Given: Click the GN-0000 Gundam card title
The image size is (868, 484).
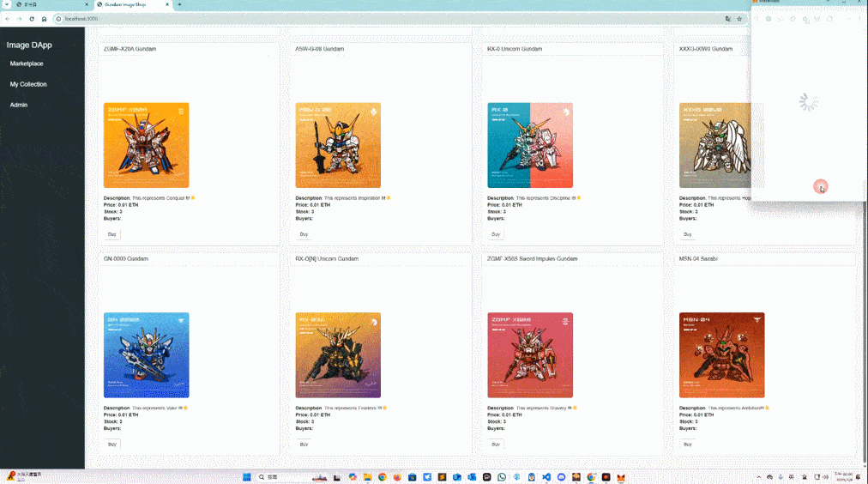Looking at the screenshot, I should (126, 258).
